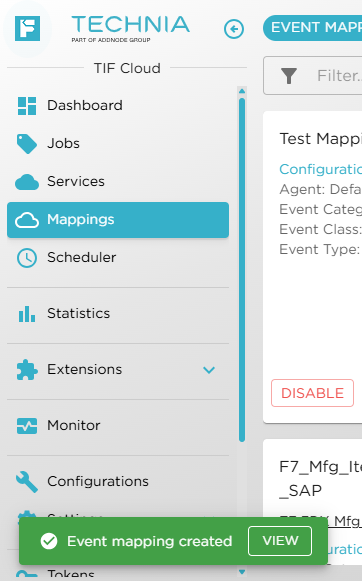
Task: Expand the Extensions chevron
Action: (x=209, y=370)
